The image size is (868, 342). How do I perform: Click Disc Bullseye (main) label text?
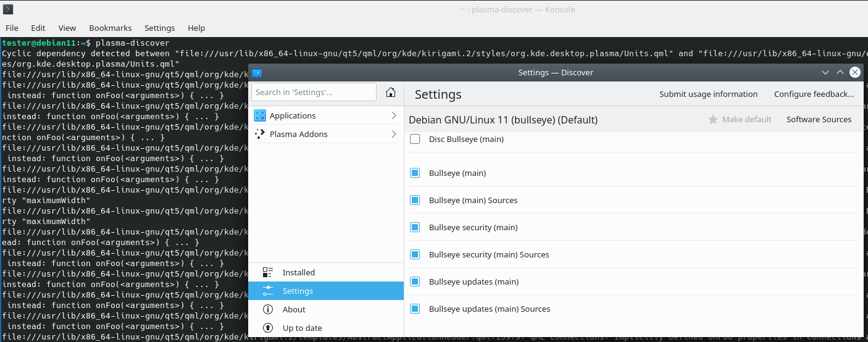[x=466, y=139]
